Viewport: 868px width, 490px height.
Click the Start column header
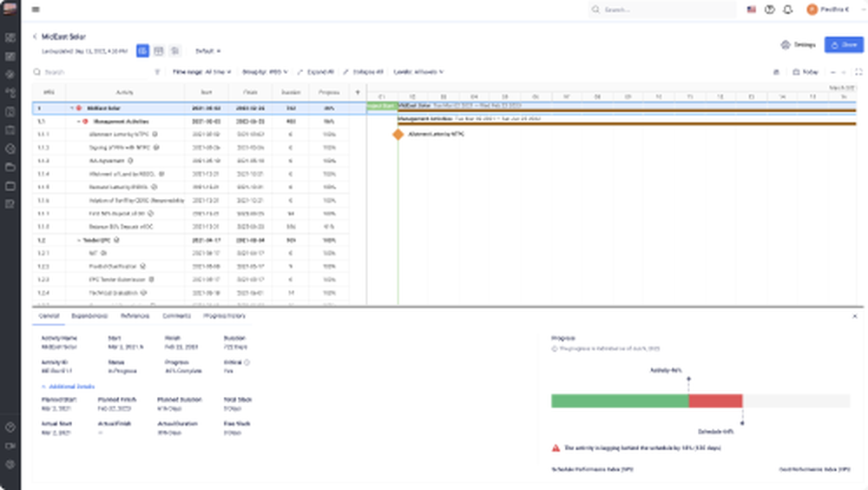206,93
